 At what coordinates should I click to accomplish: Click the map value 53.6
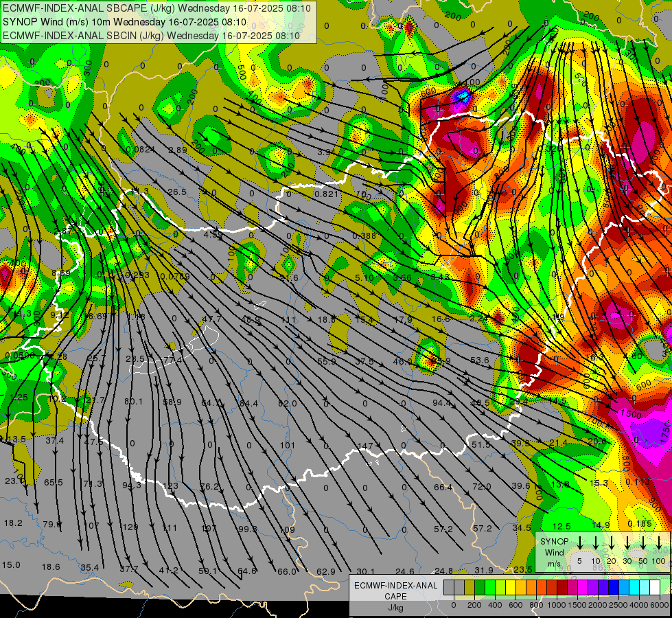[480, 360]
